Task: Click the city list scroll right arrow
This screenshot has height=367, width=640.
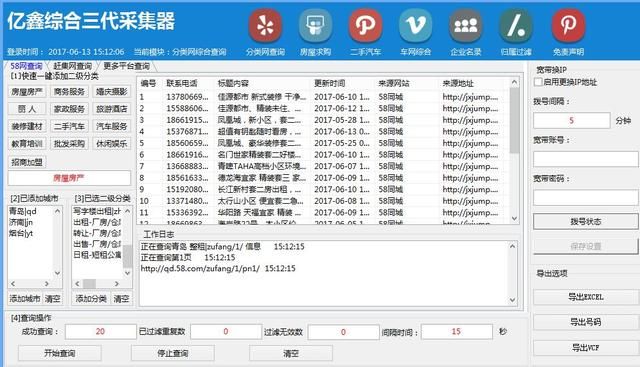Action: point(47,283)
